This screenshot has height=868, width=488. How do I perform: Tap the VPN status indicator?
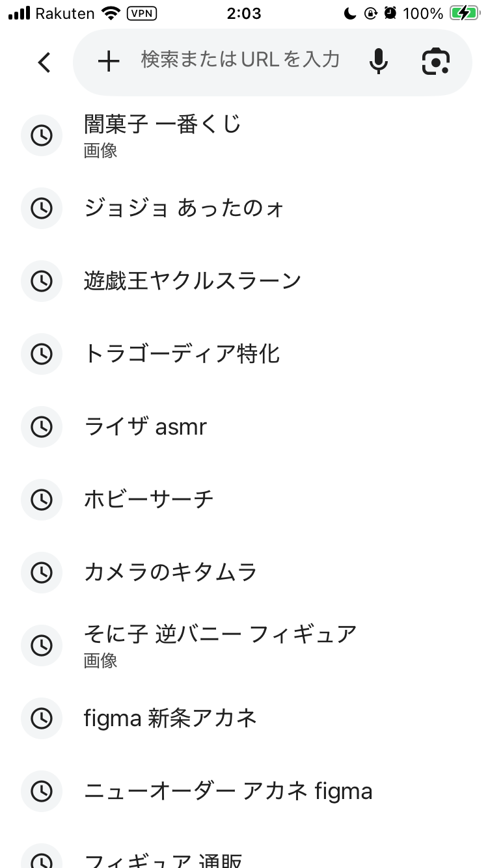coord(142,14)
